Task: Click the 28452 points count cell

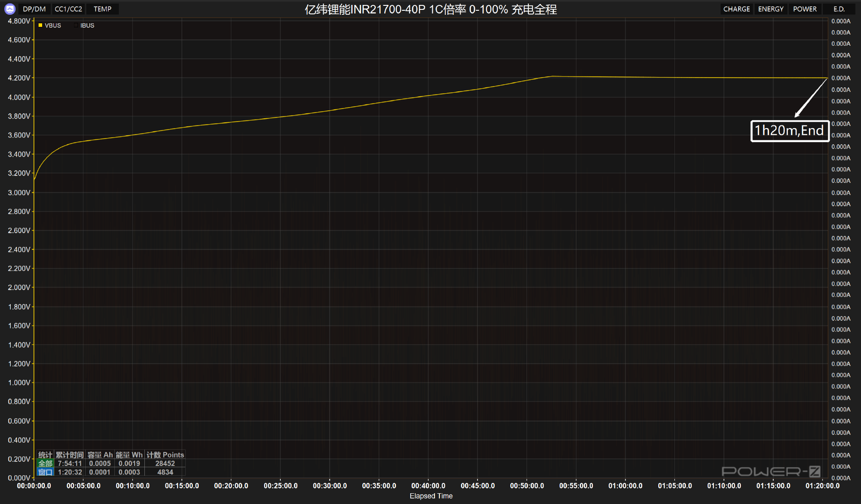Action: click(165, 463)
